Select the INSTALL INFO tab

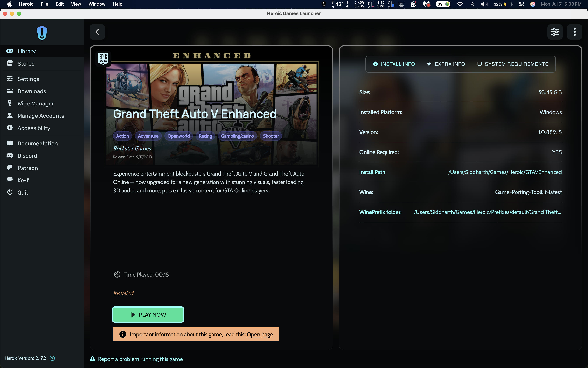pos(394,64)
